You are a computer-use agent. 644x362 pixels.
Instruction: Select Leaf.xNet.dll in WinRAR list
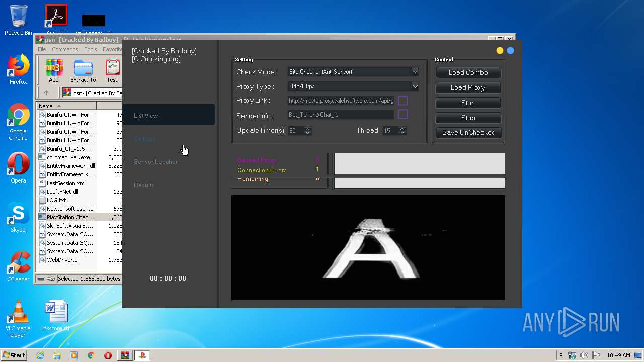[62, 192]
